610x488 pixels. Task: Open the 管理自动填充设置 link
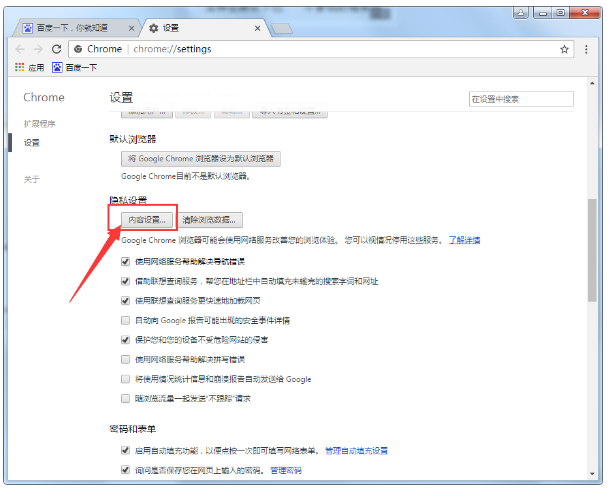[356, 451]
